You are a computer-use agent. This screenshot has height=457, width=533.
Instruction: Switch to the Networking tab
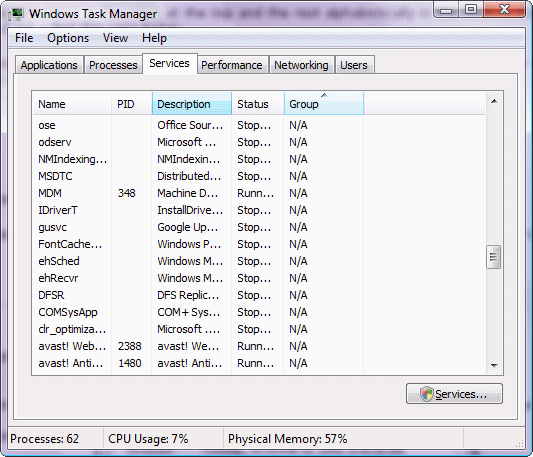point(301,65)
